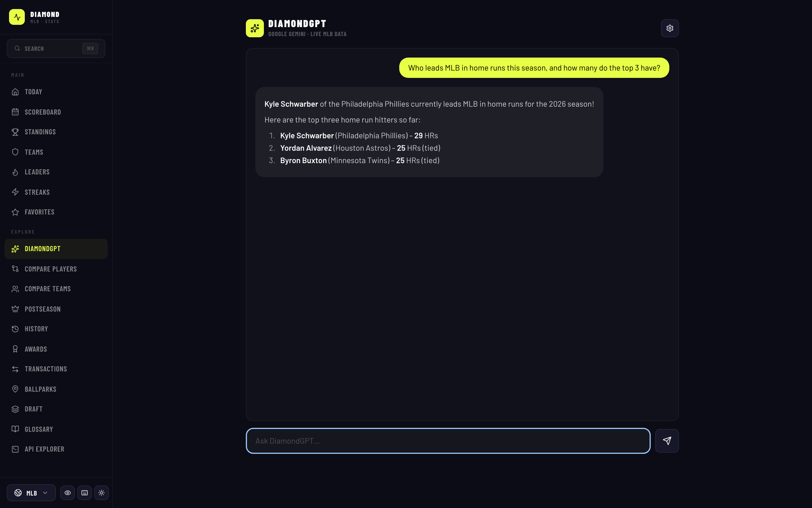The height and width of the screenshot is (508, 812).
Task: Open the Compare Teams people icon
Action: point(15,289)
